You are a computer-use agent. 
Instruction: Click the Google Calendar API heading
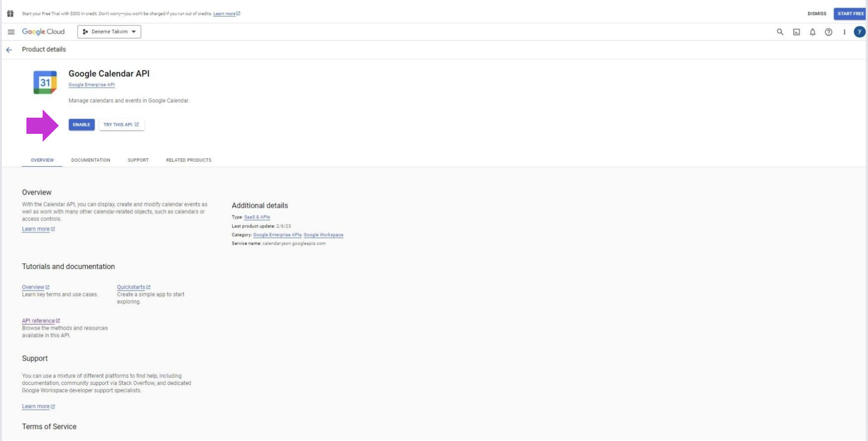point(109,74)
